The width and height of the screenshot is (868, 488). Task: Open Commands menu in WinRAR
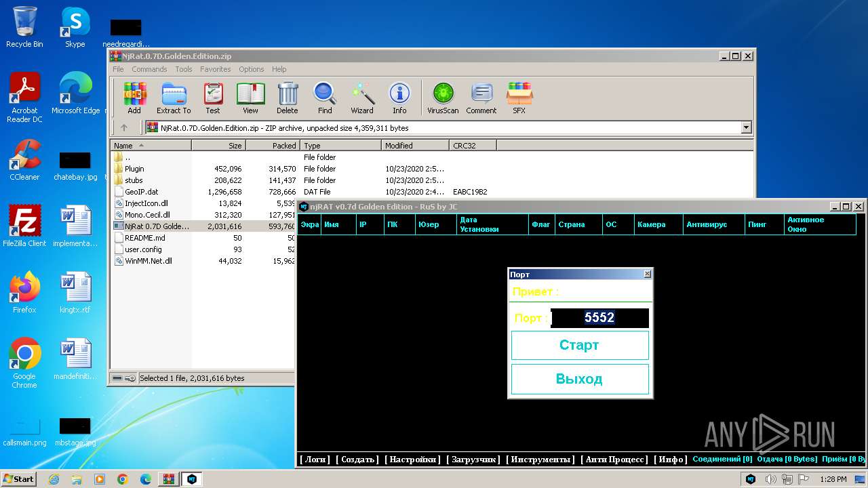(149, 69)
